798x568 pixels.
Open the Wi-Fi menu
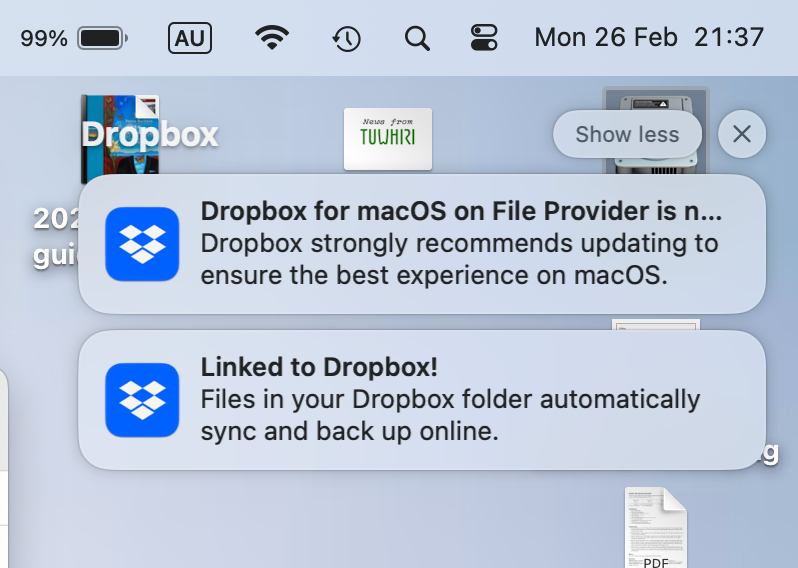tap(272, 38)
